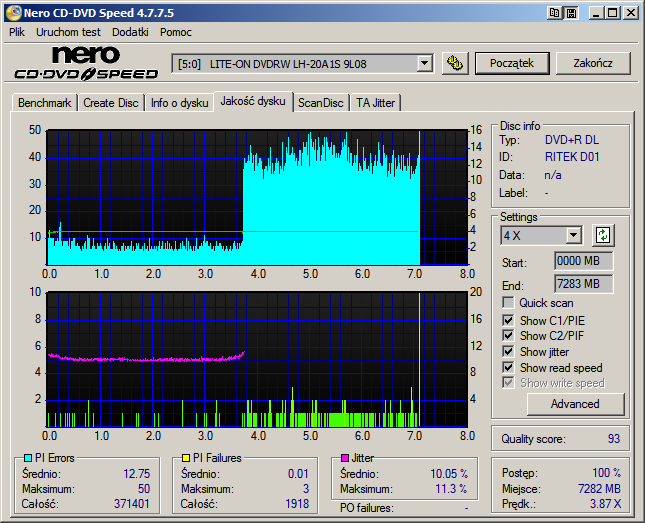Click Jitter maximum value 11.3 %
645x523 pixels.
451,489
